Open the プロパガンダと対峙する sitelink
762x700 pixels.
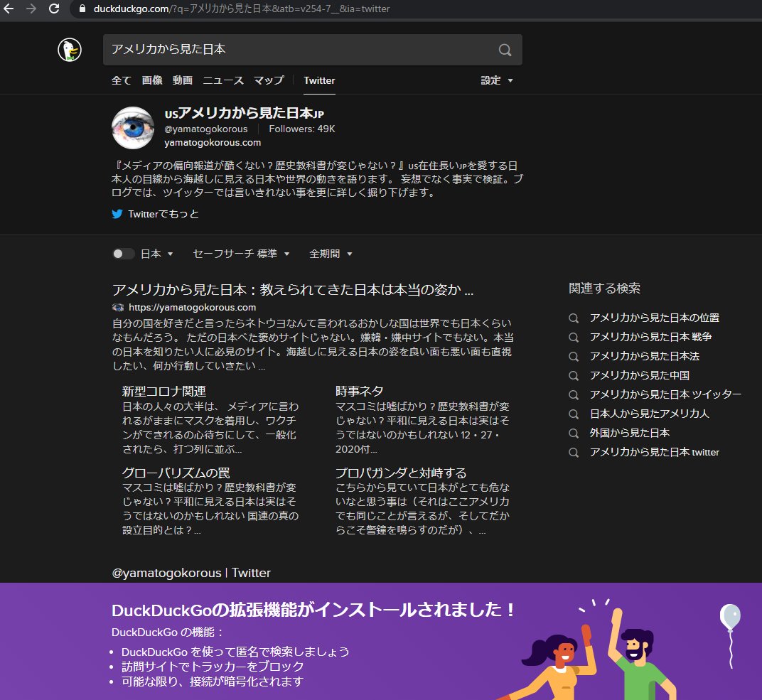pos(401,473)
